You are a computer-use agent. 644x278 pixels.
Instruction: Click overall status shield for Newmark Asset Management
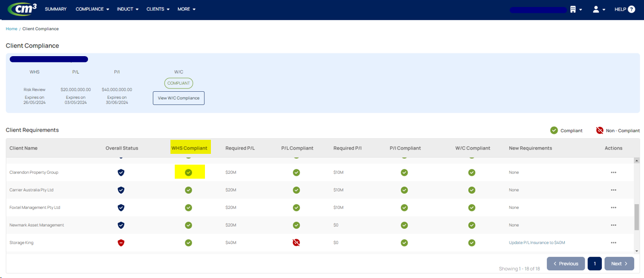tap(121, 225)
